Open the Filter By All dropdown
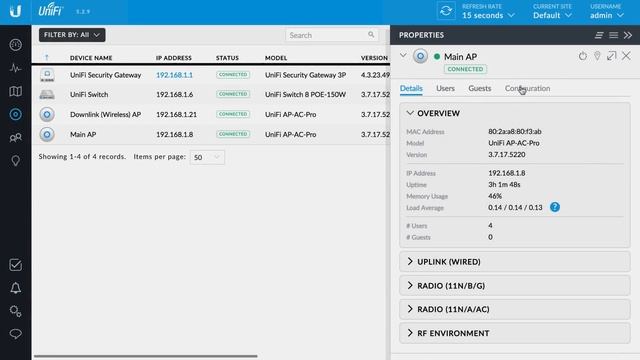The image size is (640, 360). (72, 35)
